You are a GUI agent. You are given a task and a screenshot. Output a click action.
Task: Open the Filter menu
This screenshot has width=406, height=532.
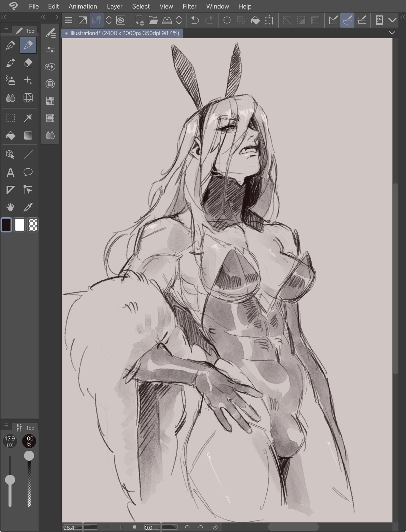[x=189, y=6]
